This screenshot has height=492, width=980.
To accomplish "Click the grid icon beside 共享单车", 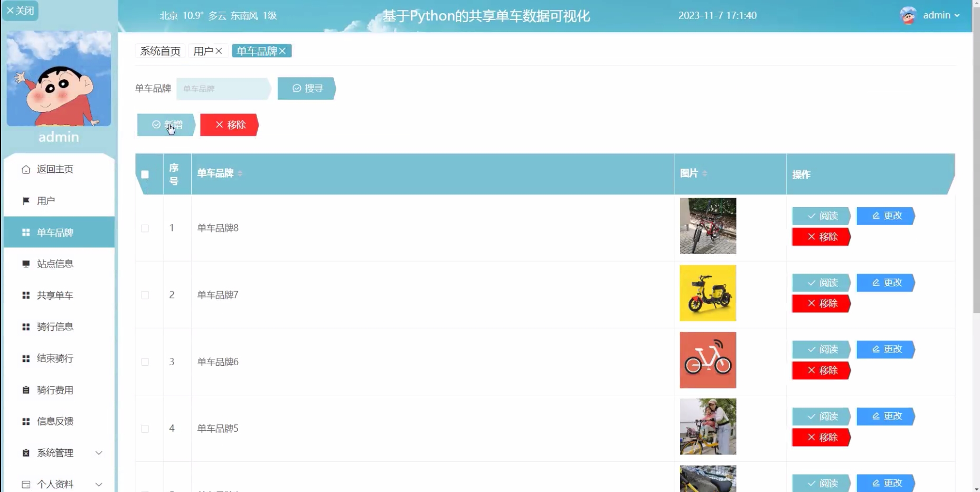I will tap(26, 295).
